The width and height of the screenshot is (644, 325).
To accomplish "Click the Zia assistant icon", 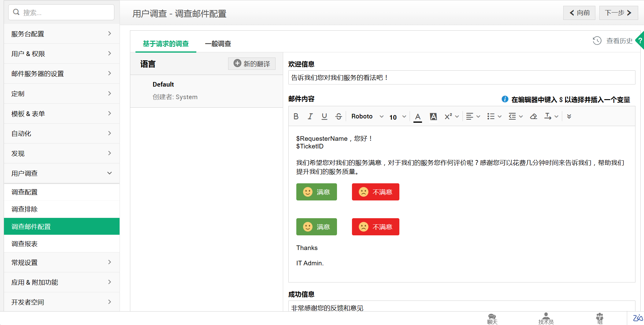I will tap(638, 318).
